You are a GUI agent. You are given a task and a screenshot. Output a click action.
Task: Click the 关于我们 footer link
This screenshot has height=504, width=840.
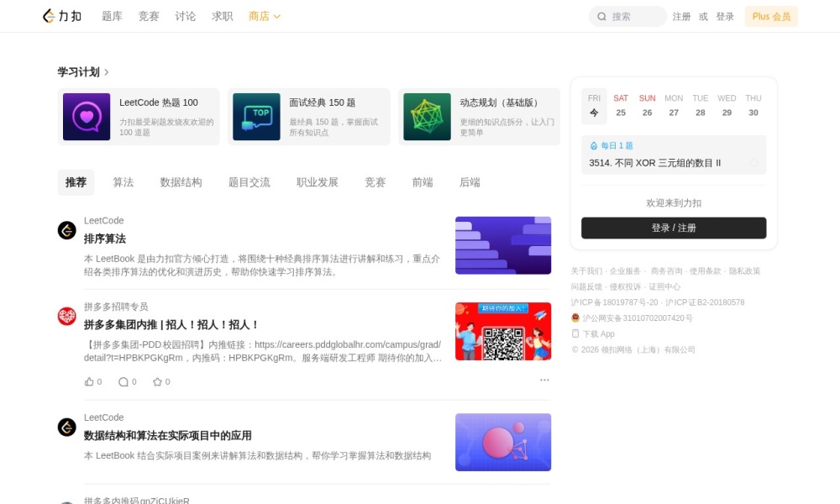(586, 271)
